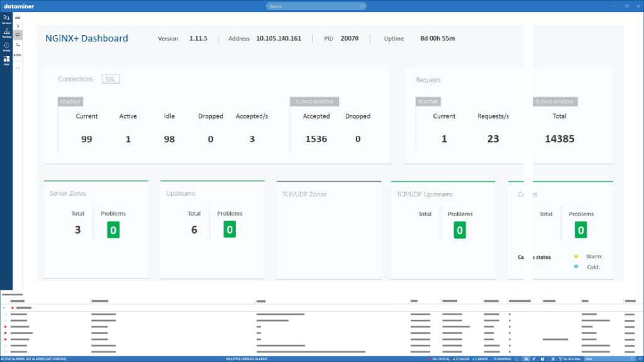Viewport: 644px width, 362px height.
Task: Click the blue Cold cache state dot
Action: [x=576, y=266]
